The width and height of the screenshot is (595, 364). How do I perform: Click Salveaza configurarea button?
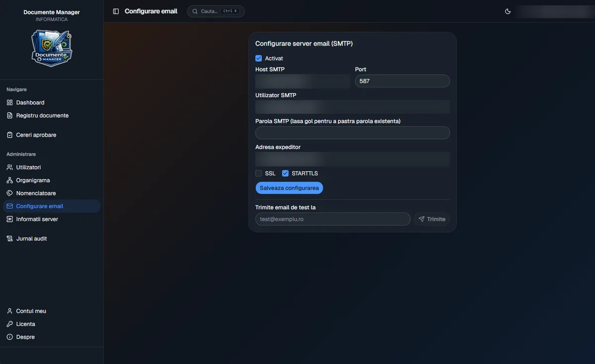[x=289, y=188]
